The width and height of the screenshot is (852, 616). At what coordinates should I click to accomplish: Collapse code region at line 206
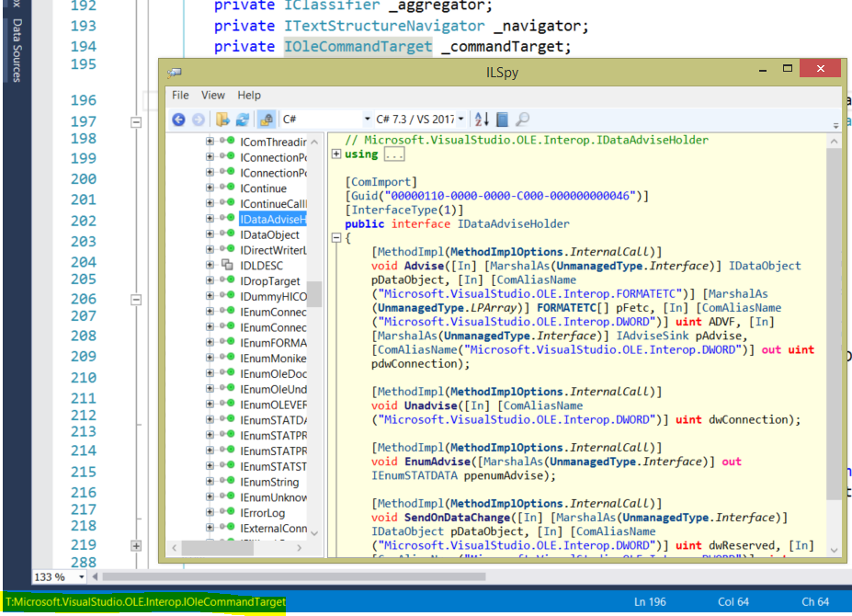[136, 300]
